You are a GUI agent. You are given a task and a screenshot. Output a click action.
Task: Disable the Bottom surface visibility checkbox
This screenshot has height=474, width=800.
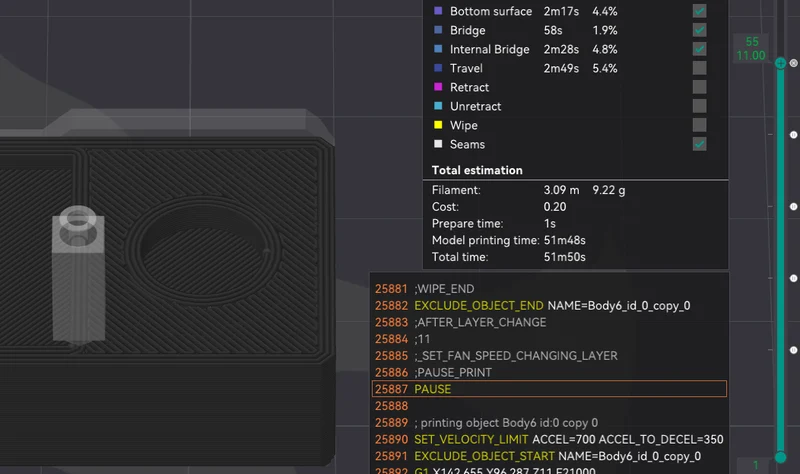[699, 11]
